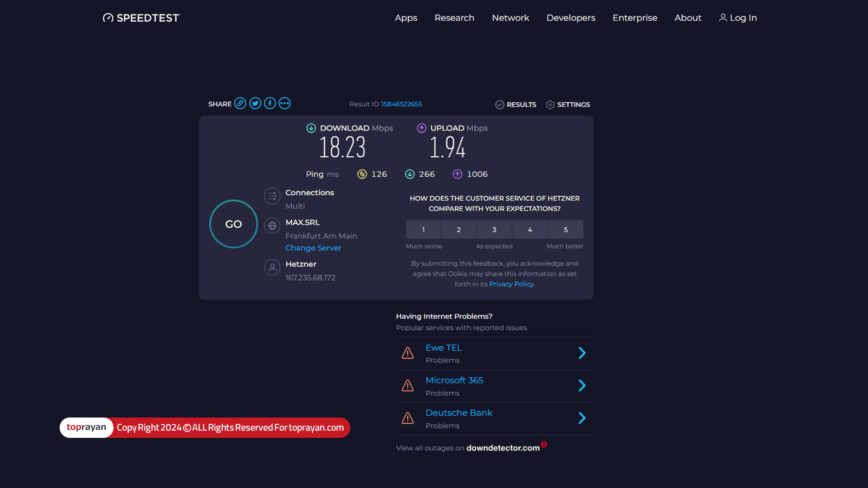
Task: Click the warning icon for Ewe TEL
Action: coord(408,353)
